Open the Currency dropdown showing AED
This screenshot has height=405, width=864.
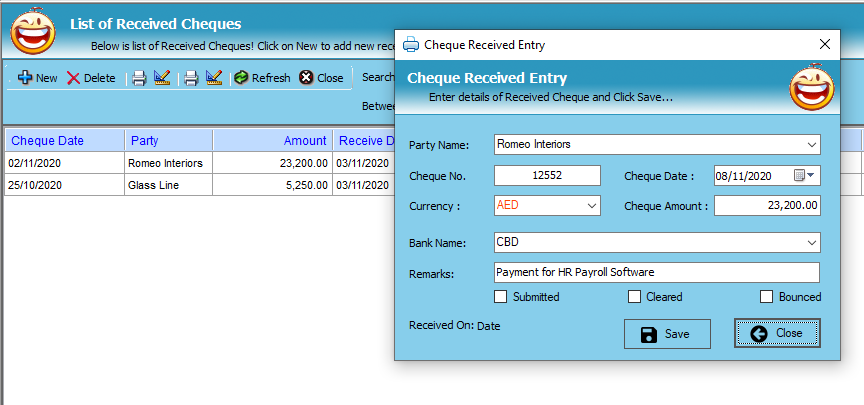[591, 205]
